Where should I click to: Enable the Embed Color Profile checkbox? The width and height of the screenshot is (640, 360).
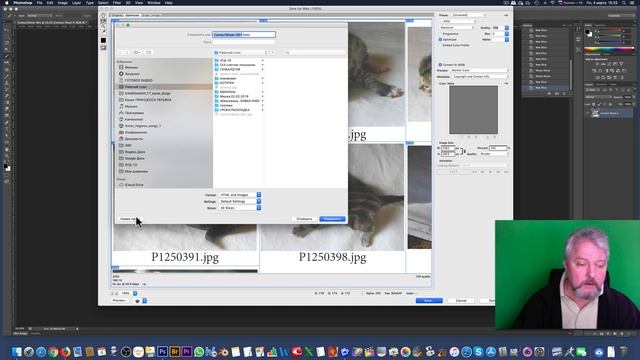[440, 45]
